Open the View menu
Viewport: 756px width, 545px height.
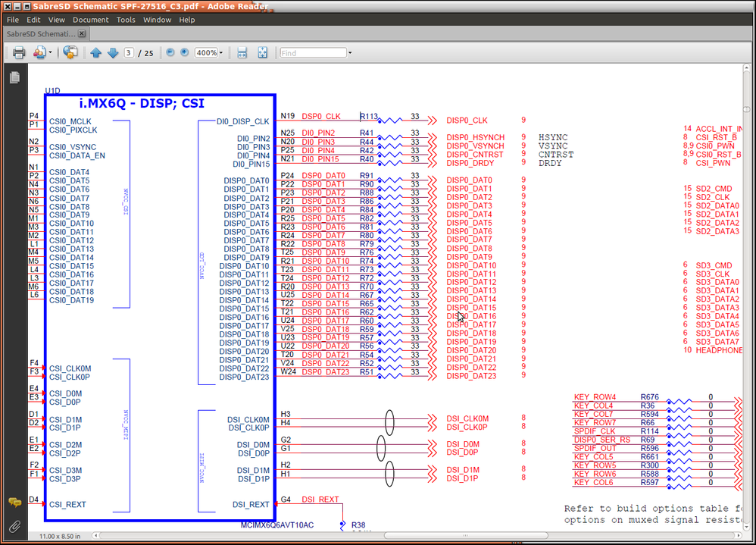coord(56,20)
